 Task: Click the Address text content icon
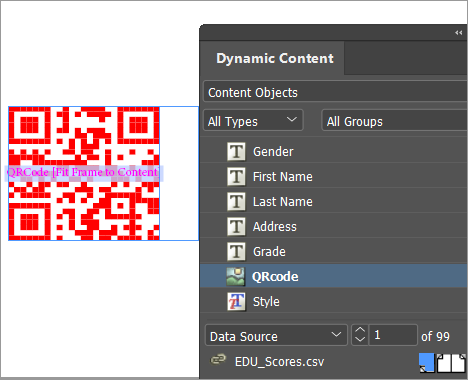236,227
